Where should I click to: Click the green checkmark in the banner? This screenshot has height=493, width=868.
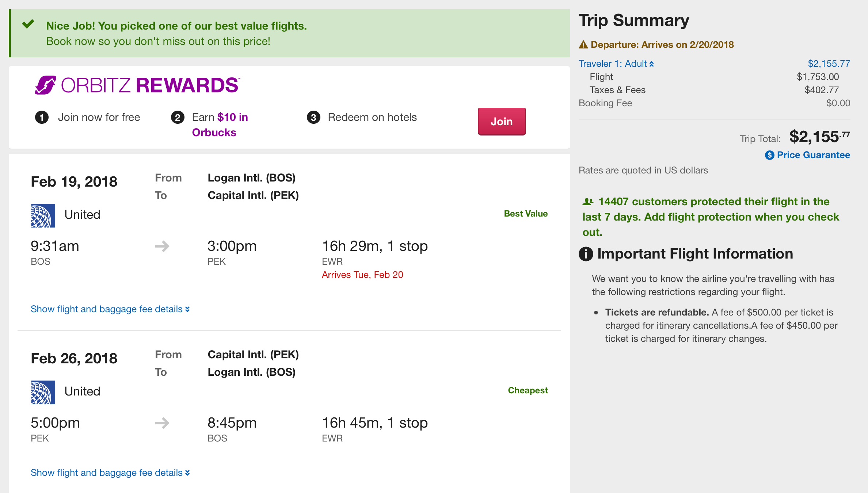(28, 24)
